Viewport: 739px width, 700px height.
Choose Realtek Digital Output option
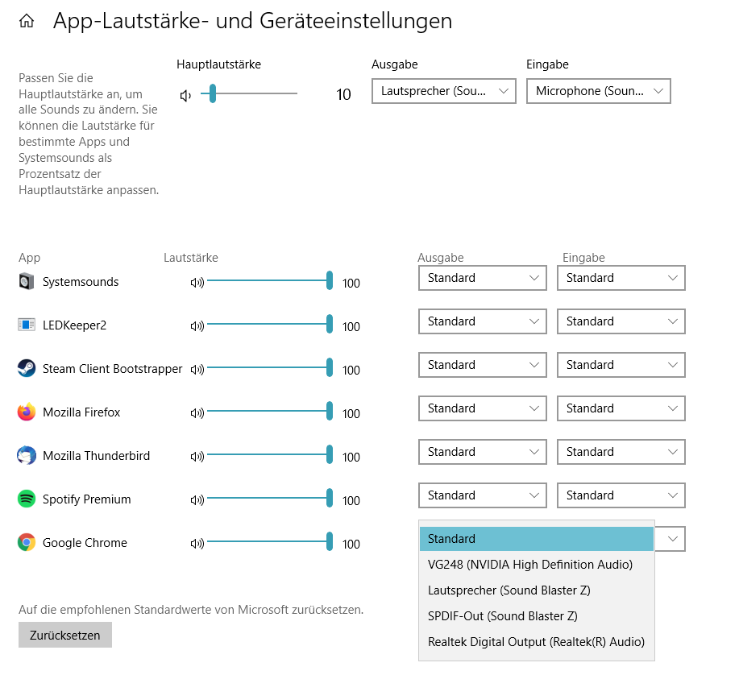tap(537, 641)
